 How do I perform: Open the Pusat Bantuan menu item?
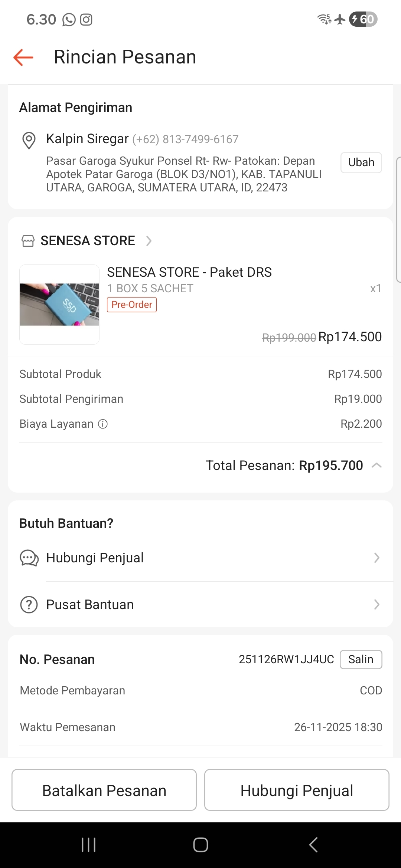[90, 605]
